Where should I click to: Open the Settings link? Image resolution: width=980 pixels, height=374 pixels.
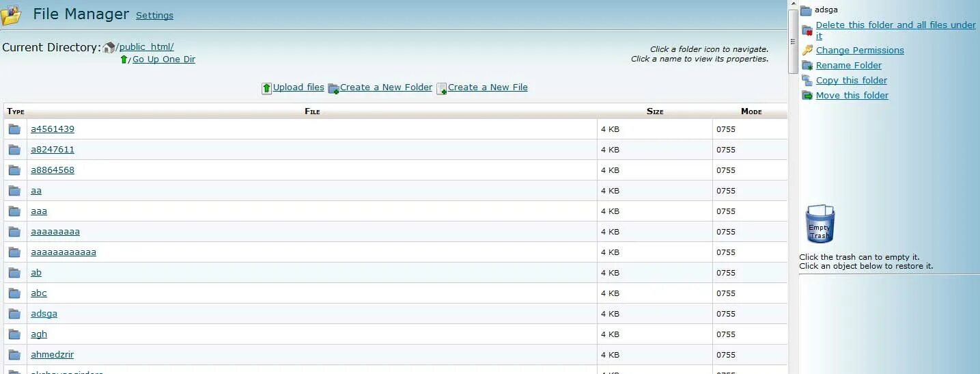point(154,16)
